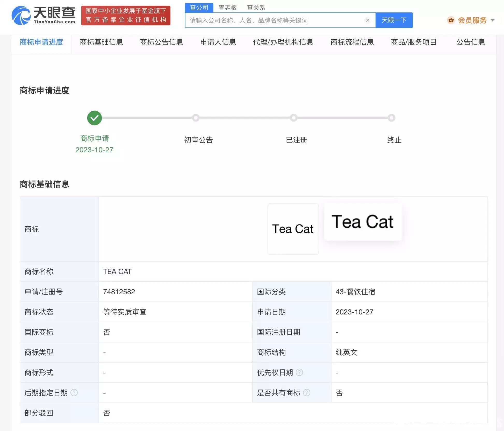Screen dimensions: 504x431
Task: Click the Tianyancha logo icon
Action: click(x=21, y=15)
